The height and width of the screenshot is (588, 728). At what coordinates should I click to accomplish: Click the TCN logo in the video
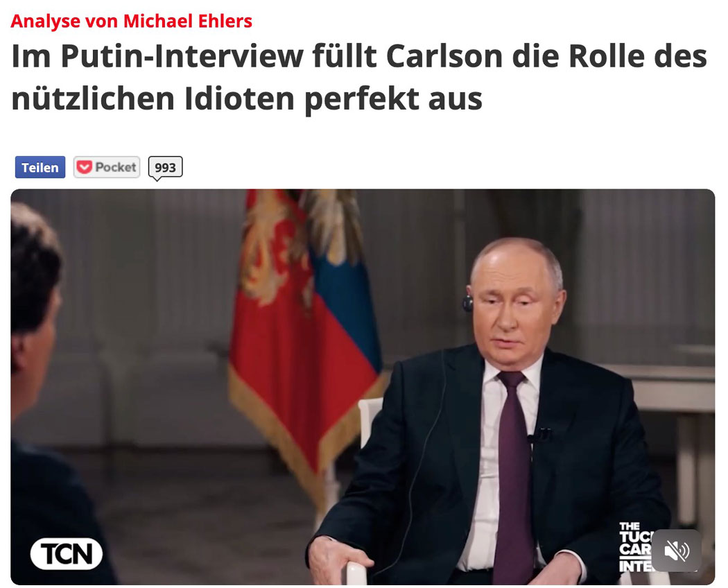67,553
